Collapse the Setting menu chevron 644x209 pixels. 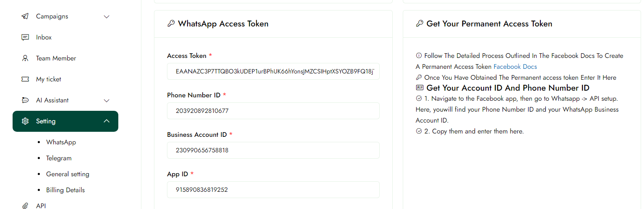[107, 121]
